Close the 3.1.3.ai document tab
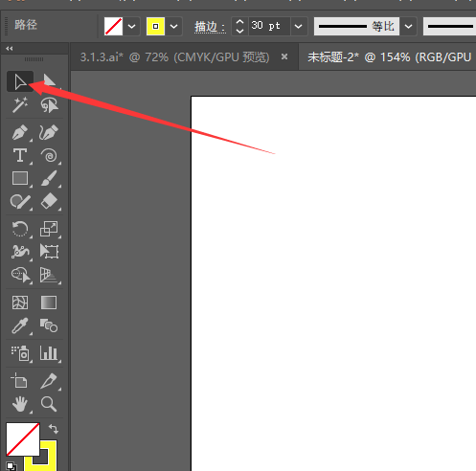Viewport: 476px width, 471px height. pyautogui.click(x=284, y=56)
